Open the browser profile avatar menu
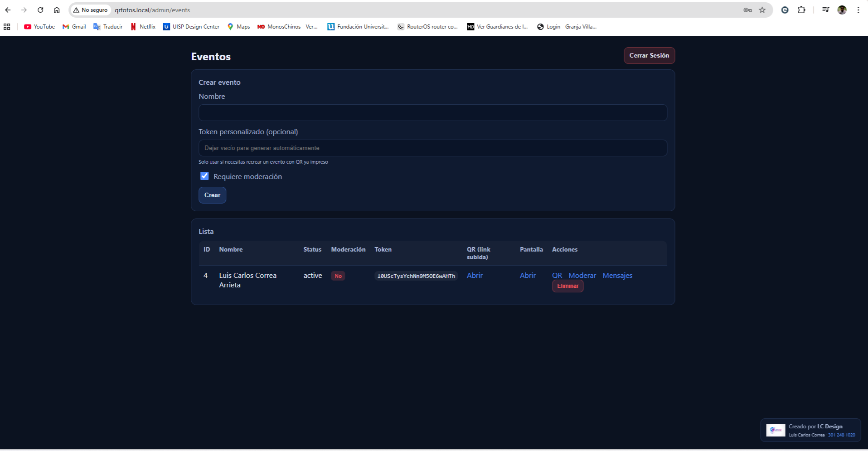 click(x=842, y=10)
